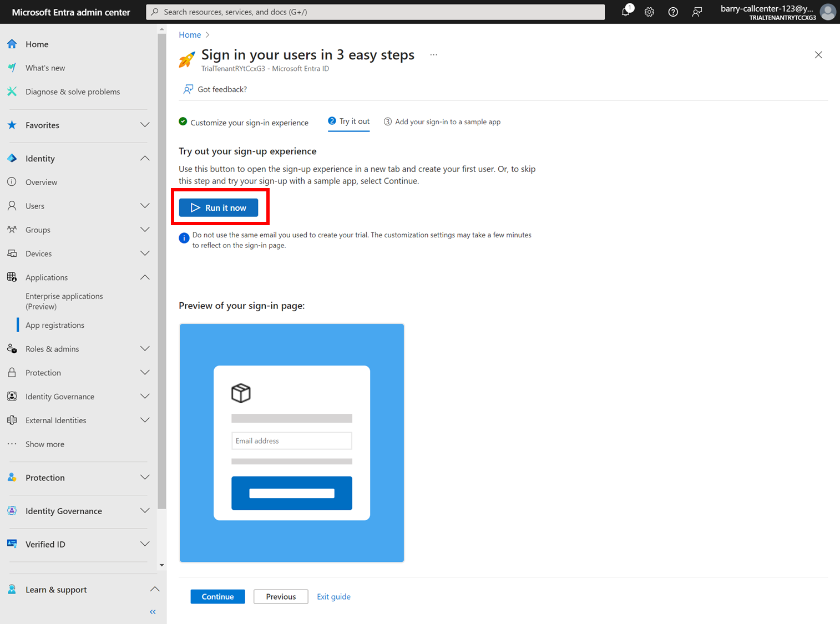The width and height of the screenshot is (840, 624).
Task: Click the feedback icon in top bar
Action: [697, 12]
